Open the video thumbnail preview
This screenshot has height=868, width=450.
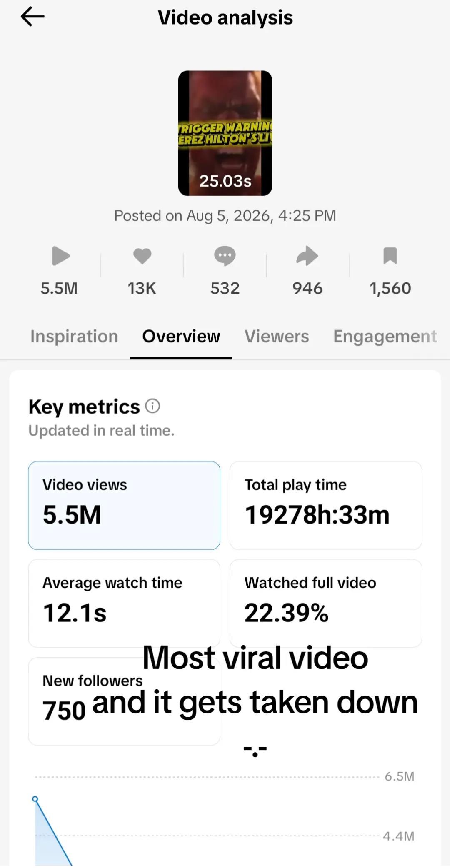pos(225,133)
